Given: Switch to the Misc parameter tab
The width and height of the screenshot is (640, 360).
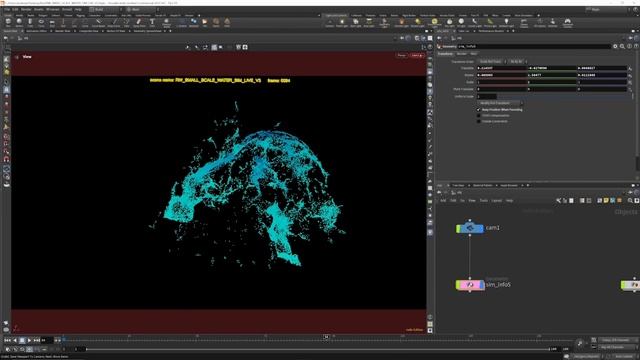Looking at the screenshot, I should (x=473, y=54).
